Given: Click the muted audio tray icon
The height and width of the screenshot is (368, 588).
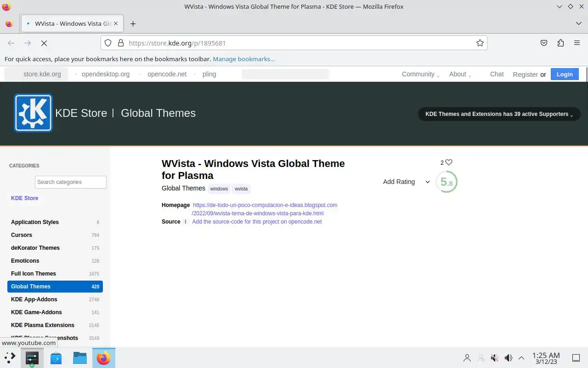Looking at the screenshot, I should 495,357.
